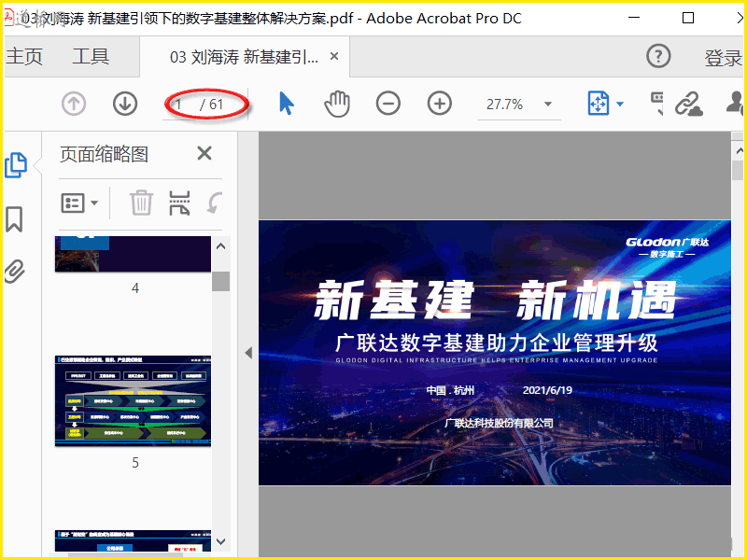Click the print pages icon in thumbnails panel
747x560 pixels.
[179, 203]
